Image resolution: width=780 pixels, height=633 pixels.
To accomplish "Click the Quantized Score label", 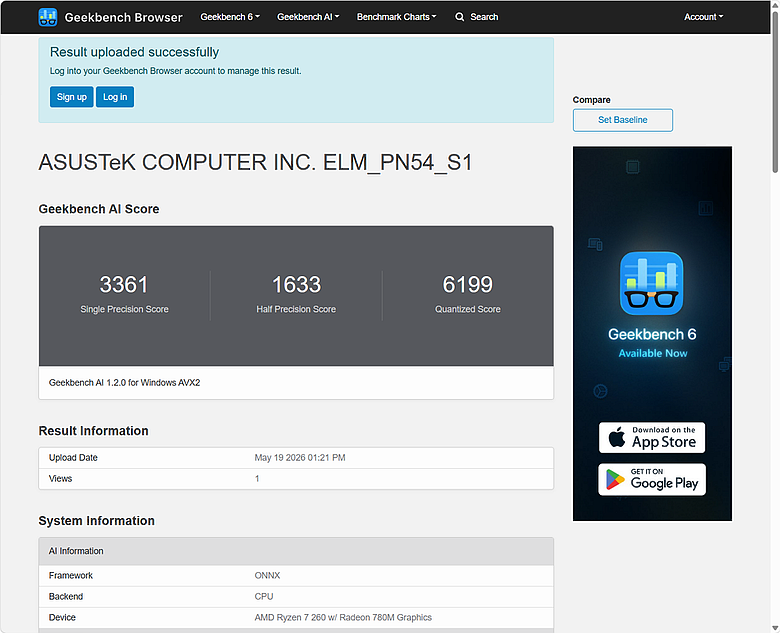I will pos(468,310).
